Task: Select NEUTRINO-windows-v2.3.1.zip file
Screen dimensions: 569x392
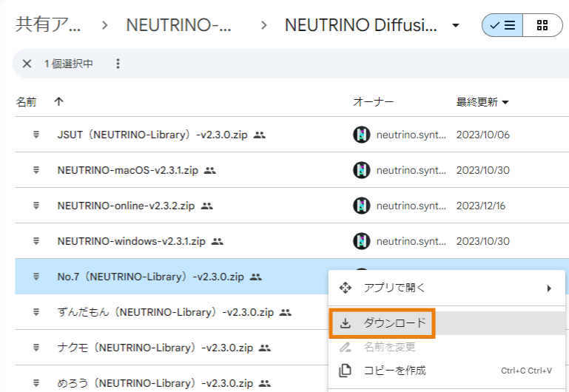Action: click(132, 242)
